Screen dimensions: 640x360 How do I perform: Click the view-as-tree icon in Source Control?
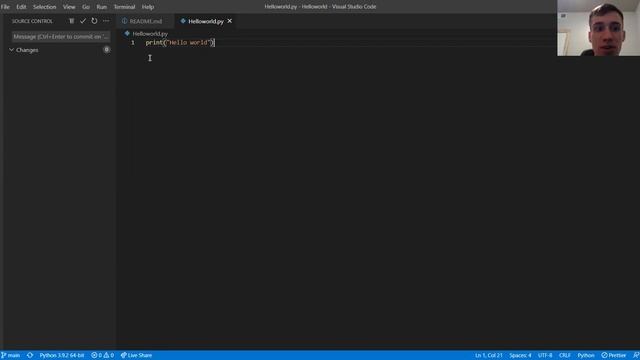71,21
